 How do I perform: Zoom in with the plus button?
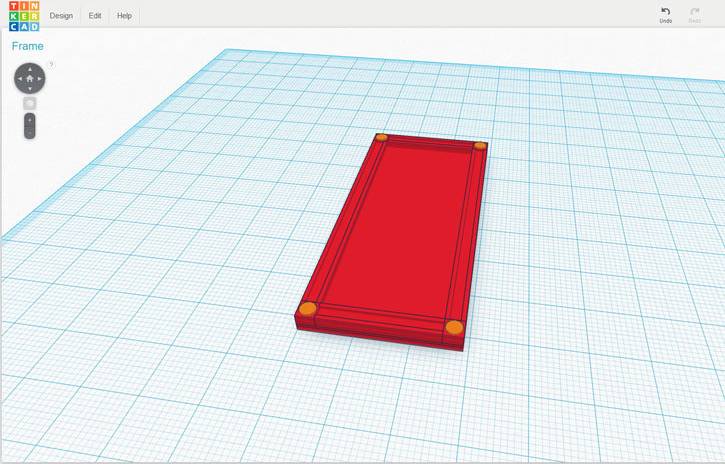click(x=30, y=120)
